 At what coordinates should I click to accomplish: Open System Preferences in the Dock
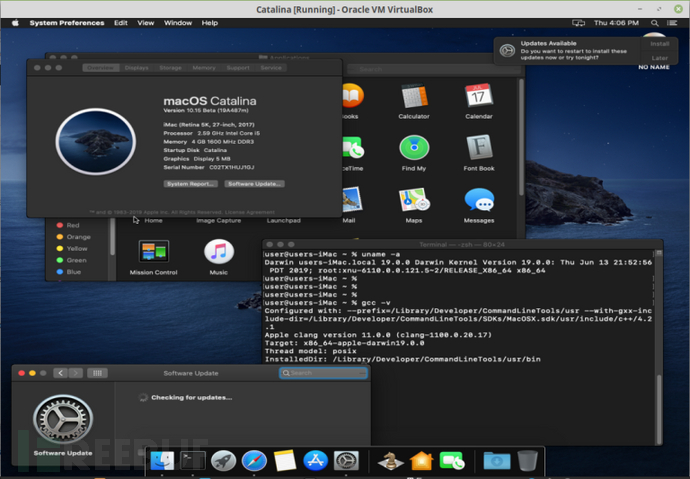tap(346, 461)
